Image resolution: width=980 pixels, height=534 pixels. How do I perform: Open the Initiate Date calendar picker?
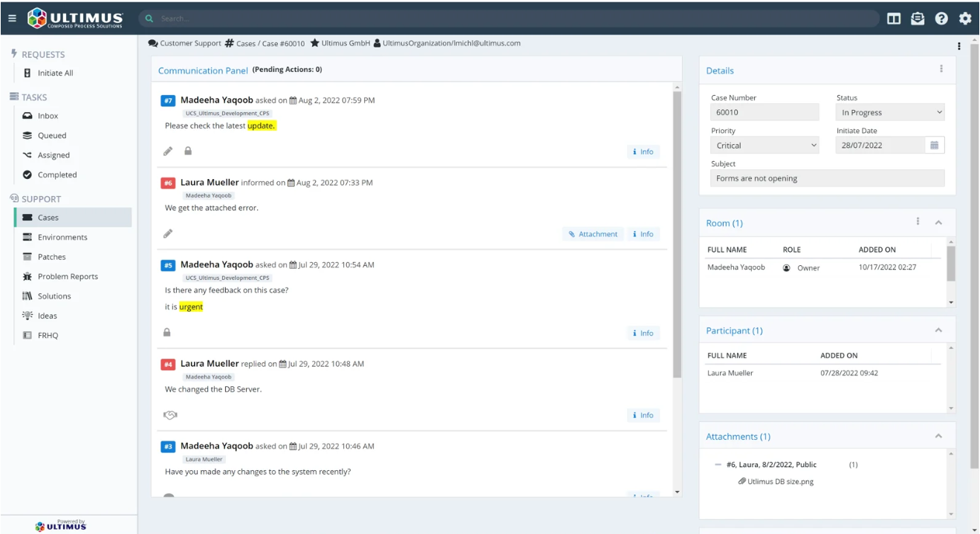(x=935, y=145)
